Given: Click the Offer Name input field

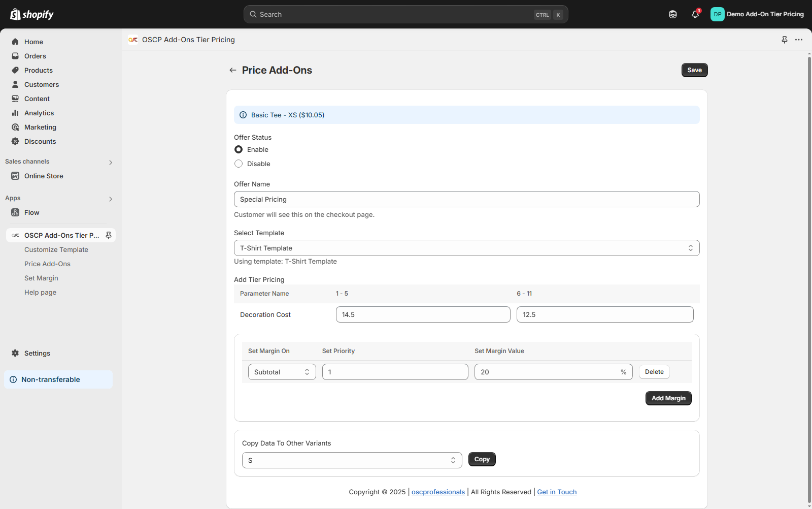Looking at the screenshot, I should tap(466, 199).
